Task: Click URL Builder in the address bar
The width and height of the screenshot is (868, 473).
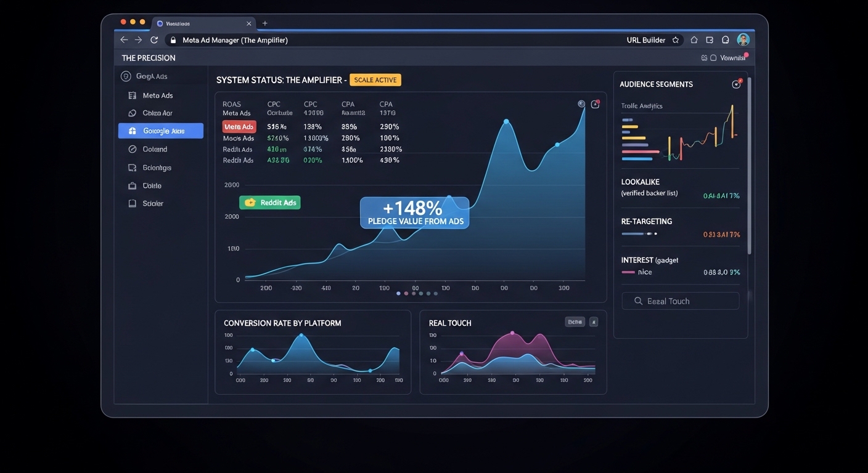Action: 645,40
